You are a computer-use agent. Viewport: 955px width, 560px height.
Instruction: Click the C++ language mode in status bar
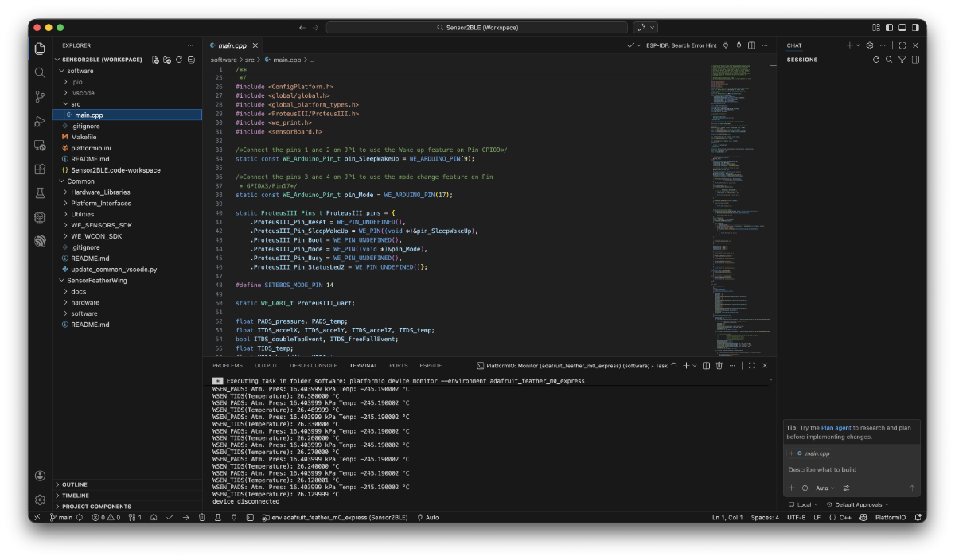coord(847,517)
